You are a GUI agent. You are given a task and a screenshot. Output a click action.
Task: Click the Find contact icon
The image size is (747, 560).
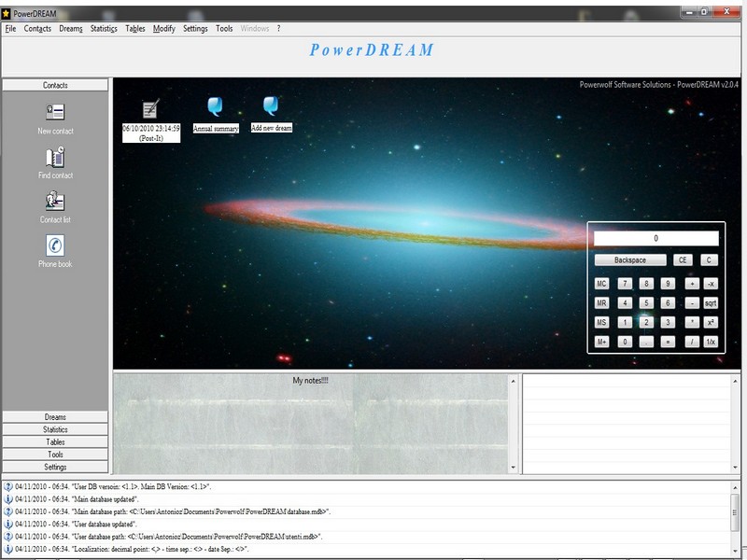[x=55, y=157]
